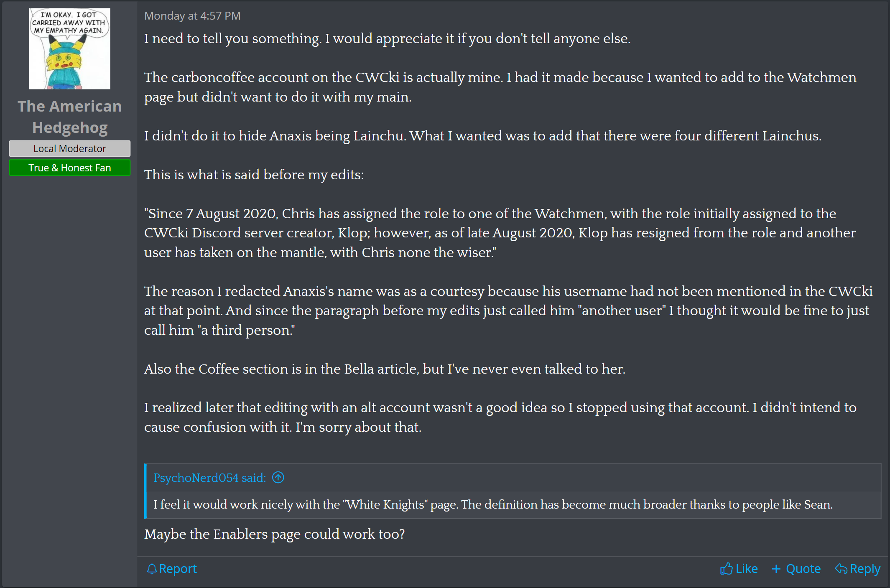Visit The American Hedgehog's profile name

(70, 117)
